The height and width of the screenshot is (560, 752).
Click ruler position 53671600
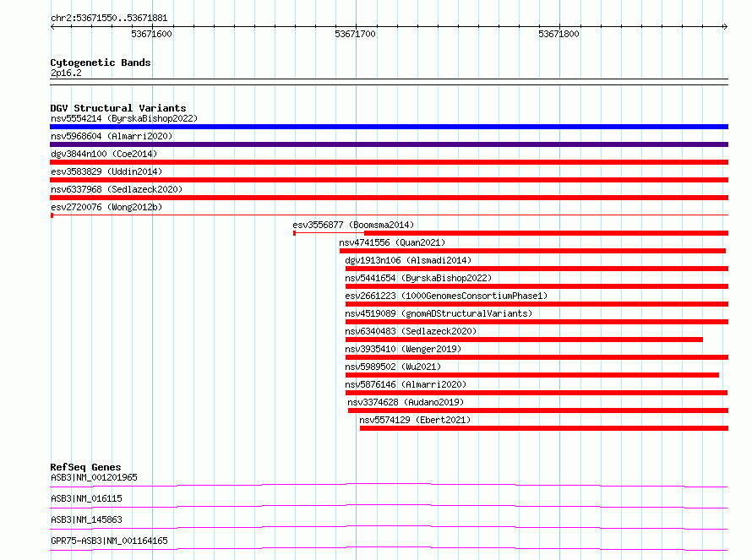click(151, 34)
